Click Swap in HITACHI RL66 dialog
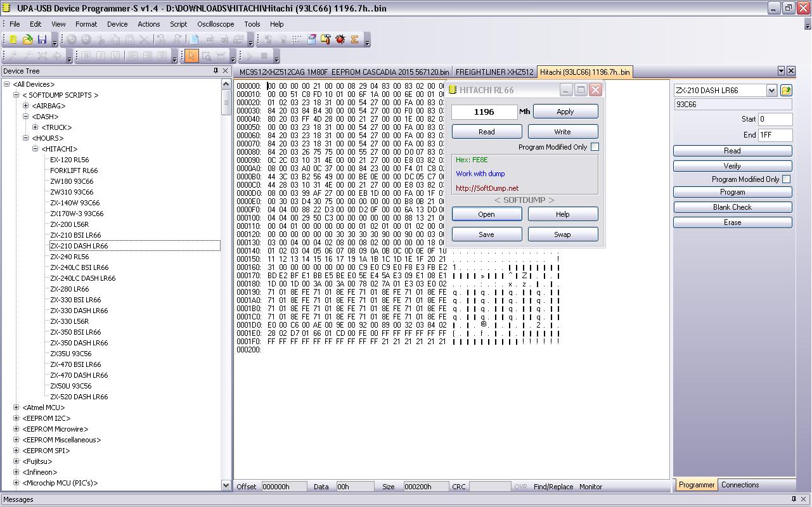This screenshot has width=812, height=507. [x=563, y=234]
